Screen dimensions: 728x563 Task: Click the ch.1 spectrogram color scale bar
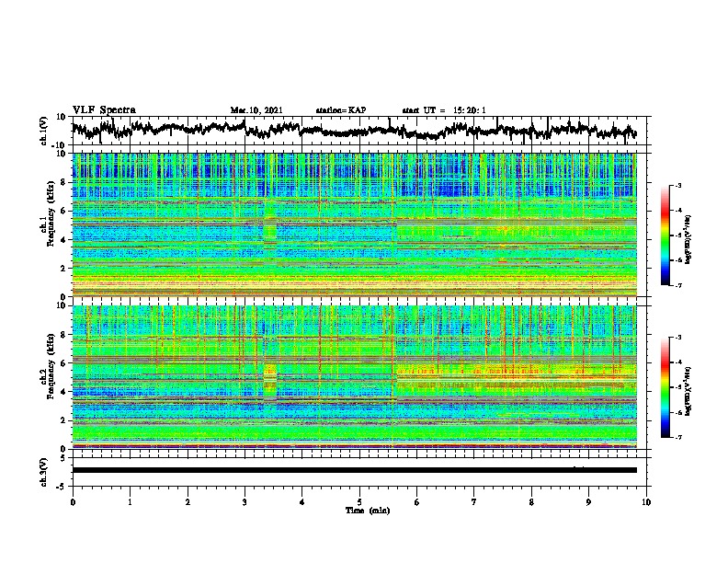[665, 236]
